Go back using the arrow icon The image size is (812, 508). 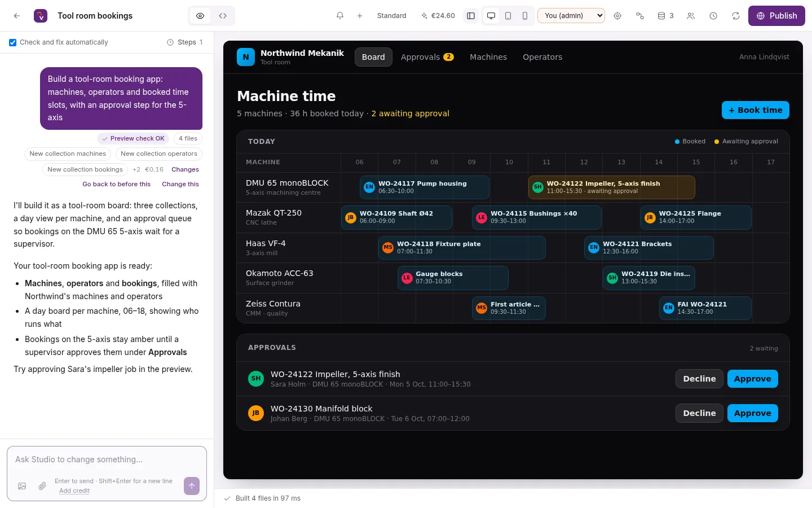click(x=17, y=16)
